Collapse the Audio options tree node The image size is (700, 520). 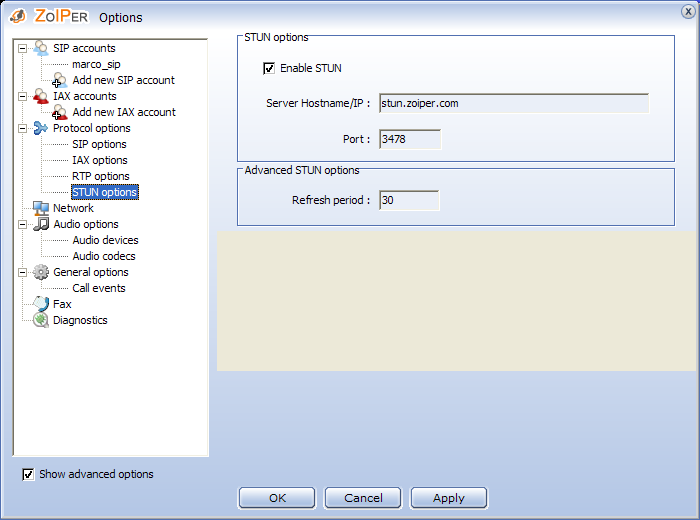coord(23,224)
